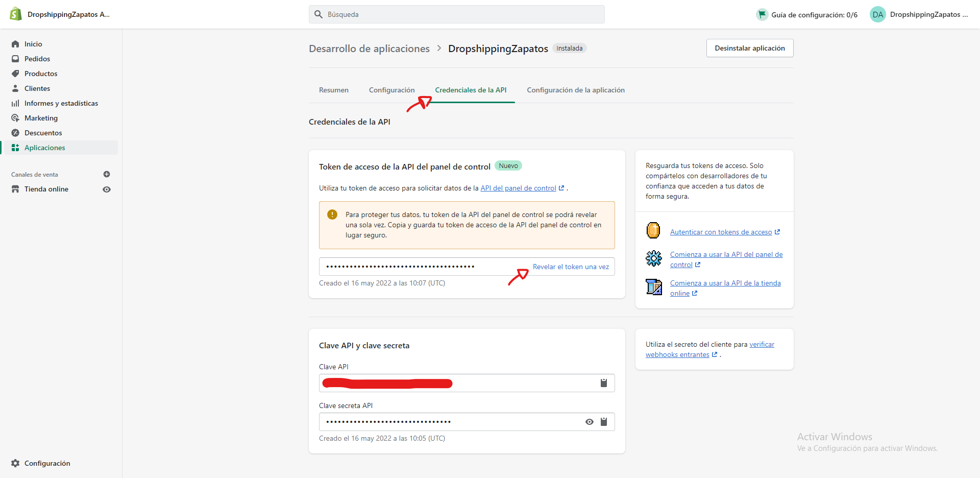Click the Shopify logo icon
The width and height of the screenshot is (980, 478).
pyautogui.click(x=16, y=14)
